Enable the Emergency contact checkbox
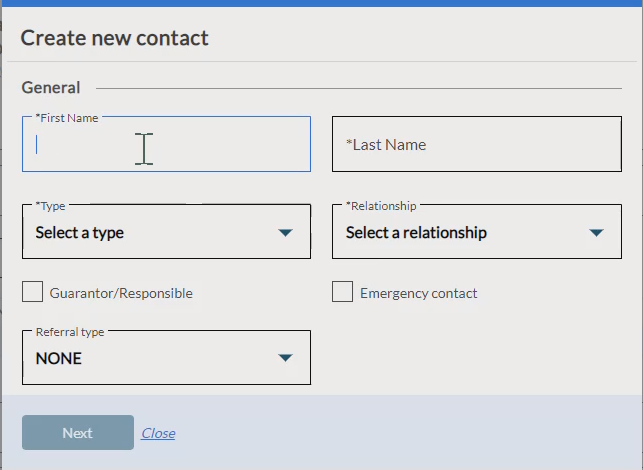 tap(343, 292)
